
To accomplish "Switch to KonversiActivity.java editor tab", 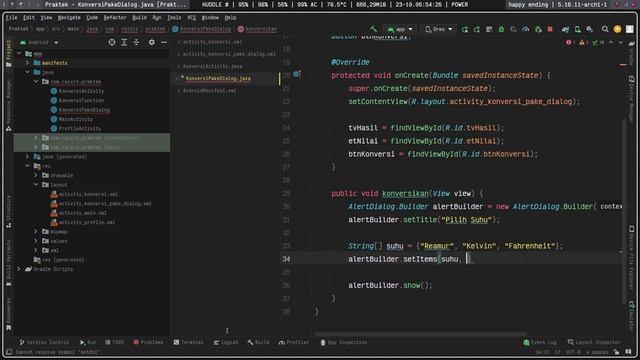I will (212, 66).
